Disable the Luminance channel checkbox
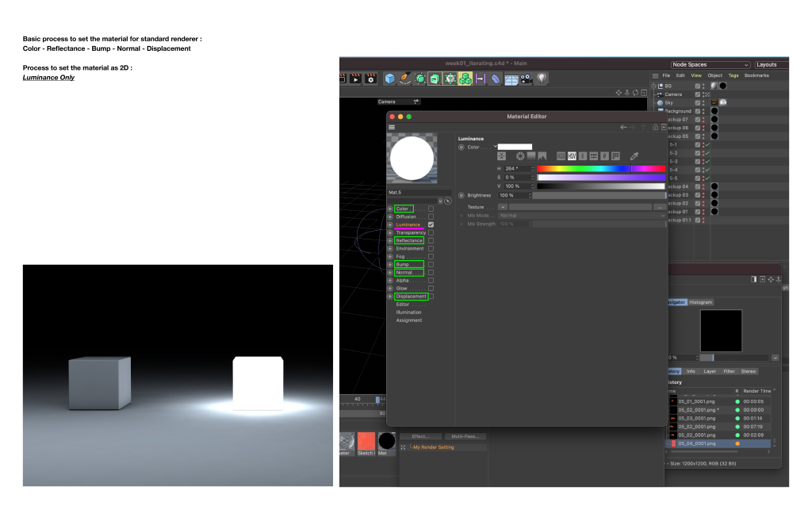 click(431, 224)
